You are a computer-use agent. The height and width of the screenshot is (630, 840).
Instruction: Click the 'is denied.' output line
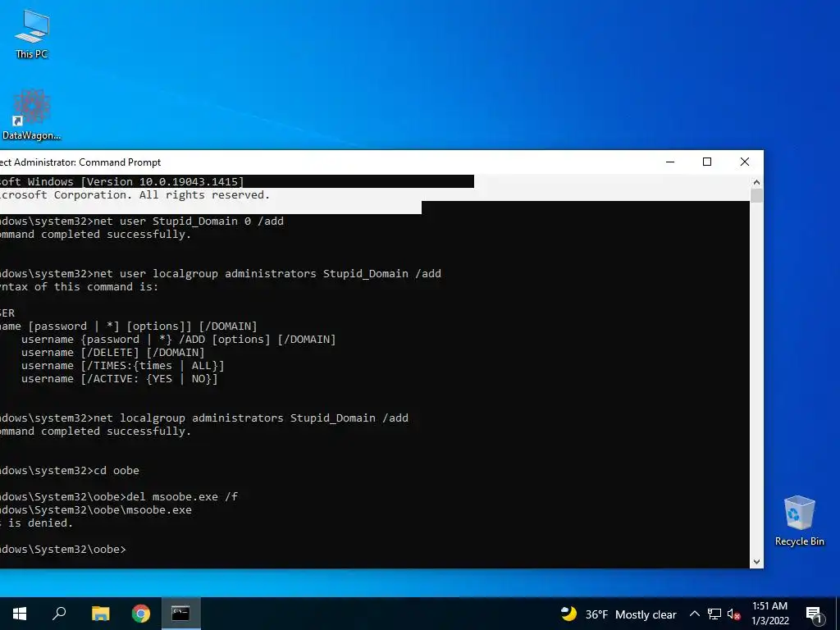click(x=36, y=523)
